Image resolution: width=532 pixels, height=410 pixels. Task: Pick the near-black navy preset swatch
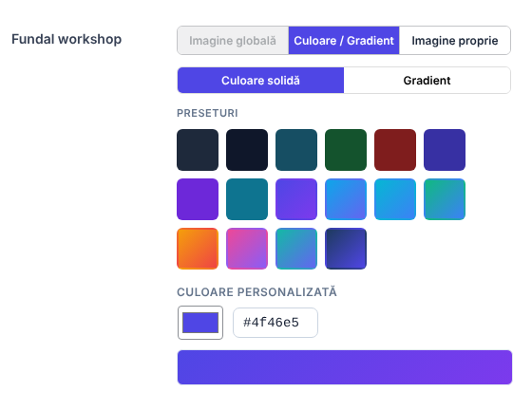point(247,150)
